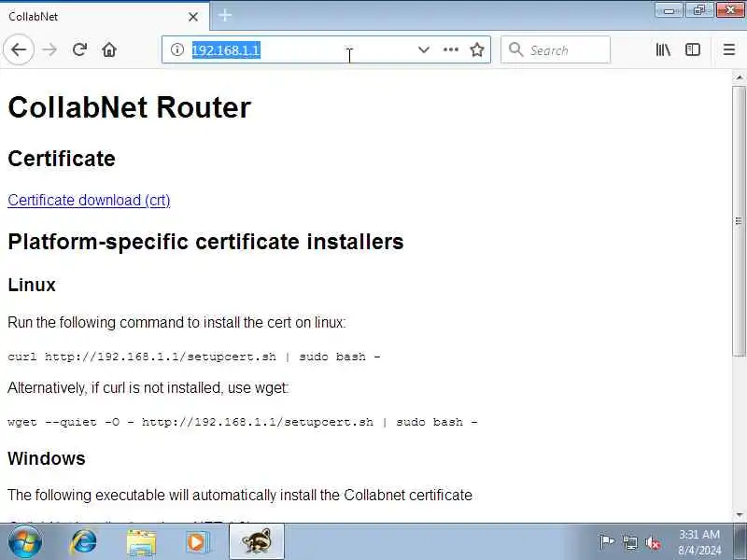Minimize the browser window
Image resolution: width=747 pixels, height=560 pixels.
(x=669, y=10)
